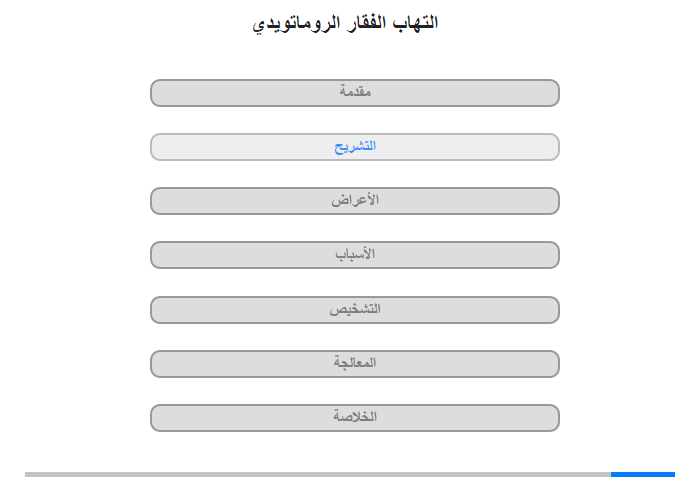Jump to the الخلاصة (Summary) section
The width and height of the screenshot is (700, 480).
(355, 417)
